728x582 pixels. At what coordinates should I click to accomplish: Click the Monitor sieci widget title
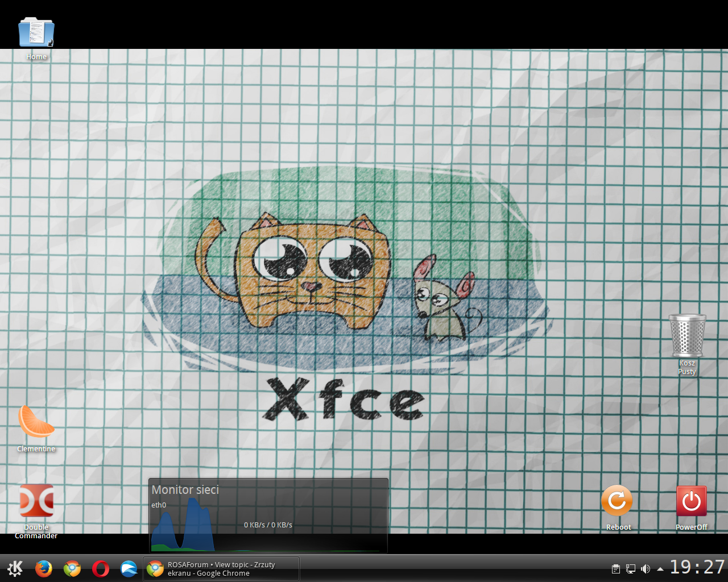click(x=185, y=489)
